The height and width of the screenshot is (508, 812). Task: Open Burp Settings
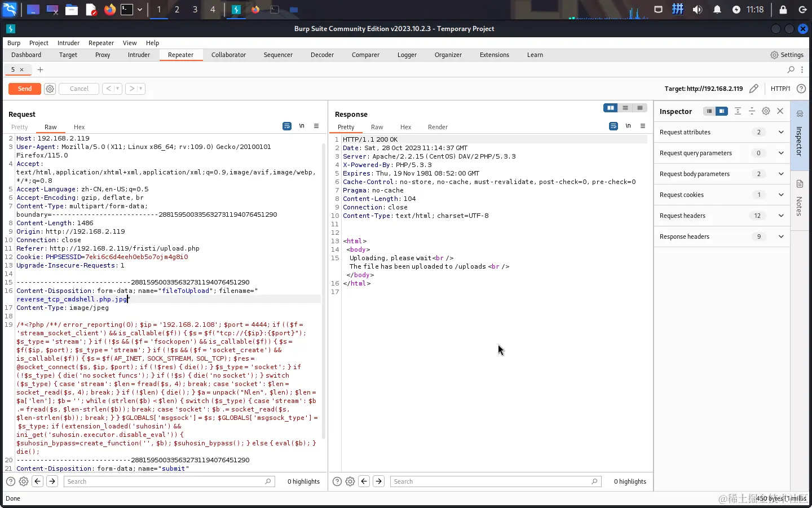787,55
